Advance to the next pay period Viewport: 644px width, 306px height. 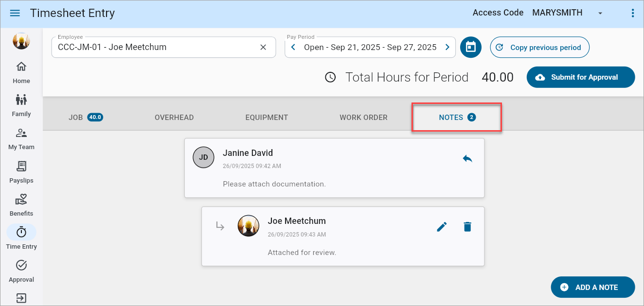coord(447,47)
